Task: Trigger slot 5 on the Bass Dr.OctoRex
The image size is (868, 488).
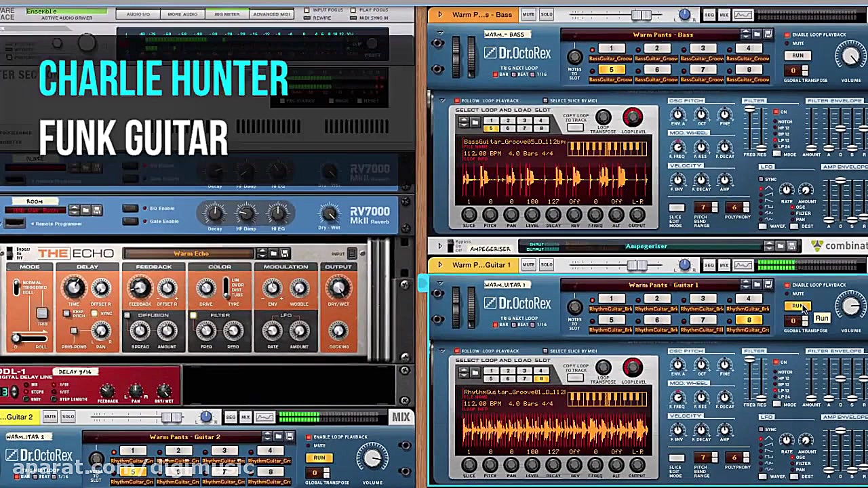Action: [x=611, y=70]
